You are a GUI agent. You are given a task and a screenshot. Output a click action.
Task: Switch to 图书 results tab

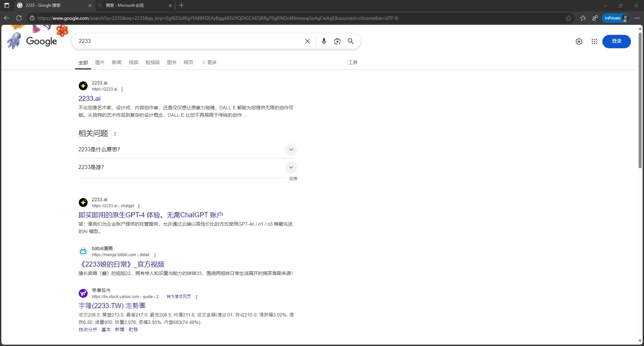tap(172, 62)
